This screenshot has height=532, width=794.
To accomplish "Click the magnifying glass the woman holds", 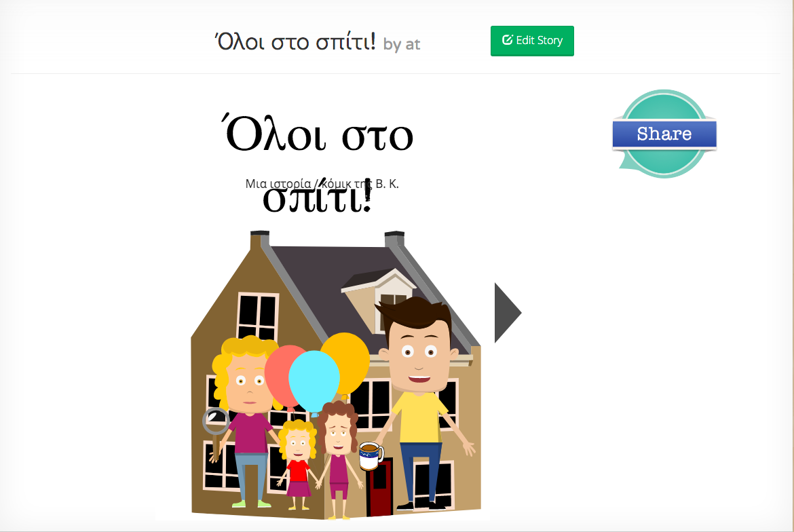I will click(x=216, y=421).
